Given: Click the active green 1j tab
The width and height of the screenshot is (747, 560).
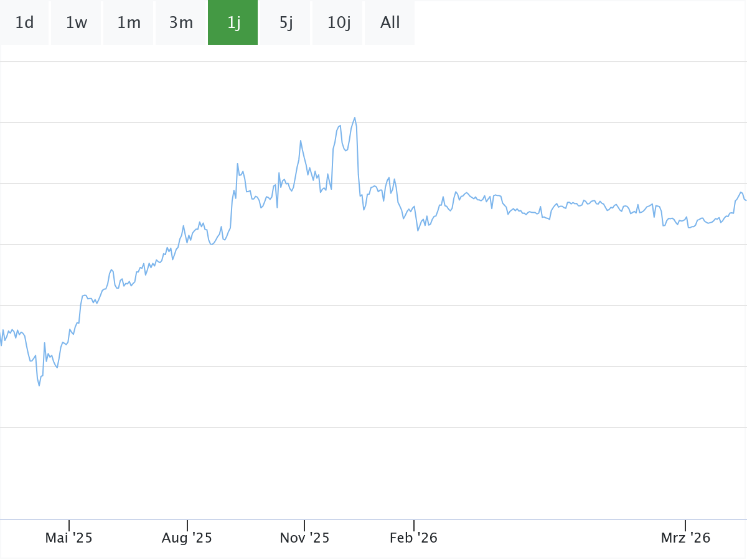Looking at the screenshot, I should [233, 23].
